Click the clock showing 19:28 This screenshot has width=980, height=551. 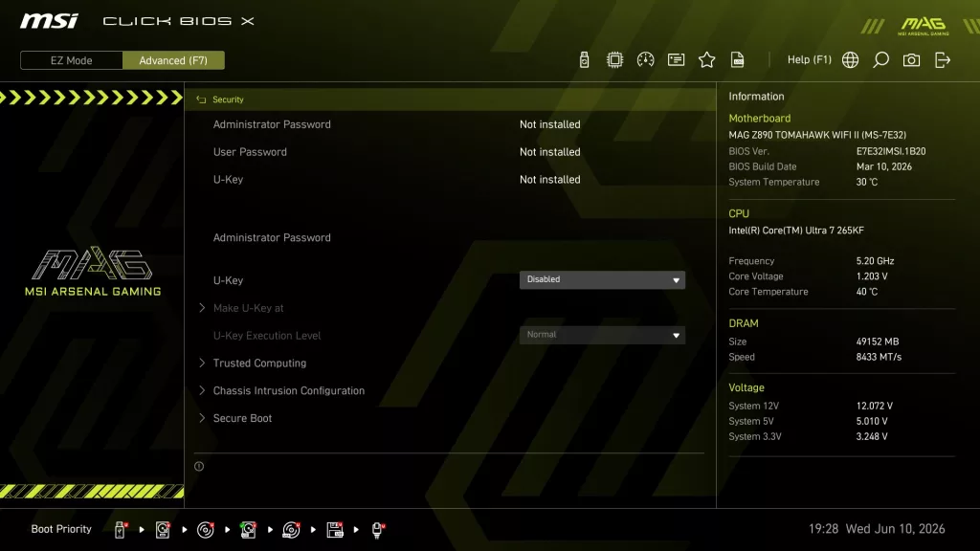point(823,529)
